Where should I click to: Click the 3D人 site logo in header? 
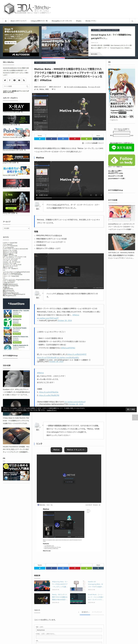27,9
